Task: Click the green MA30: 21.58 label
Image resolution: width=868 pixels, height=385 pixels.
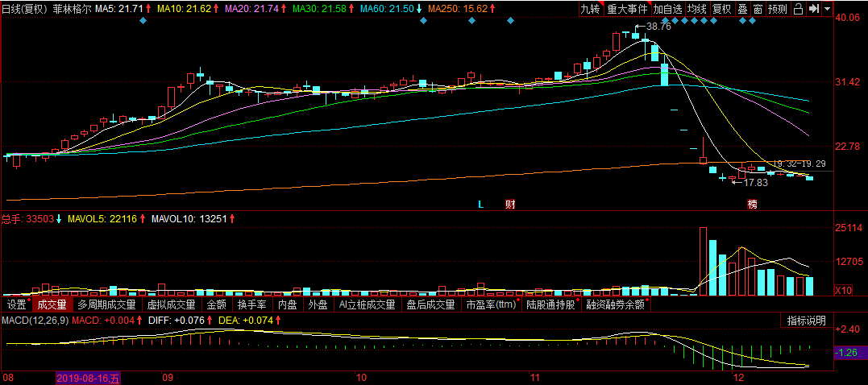Action: 321,9
